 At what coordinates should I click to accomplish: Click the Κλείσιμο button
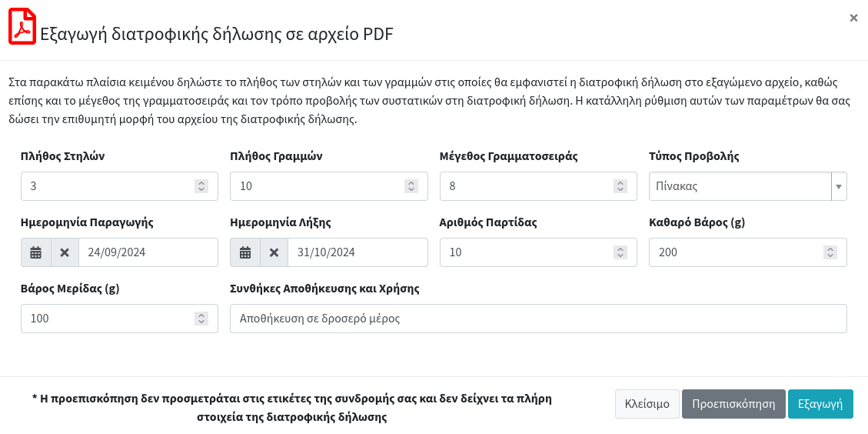647,403
